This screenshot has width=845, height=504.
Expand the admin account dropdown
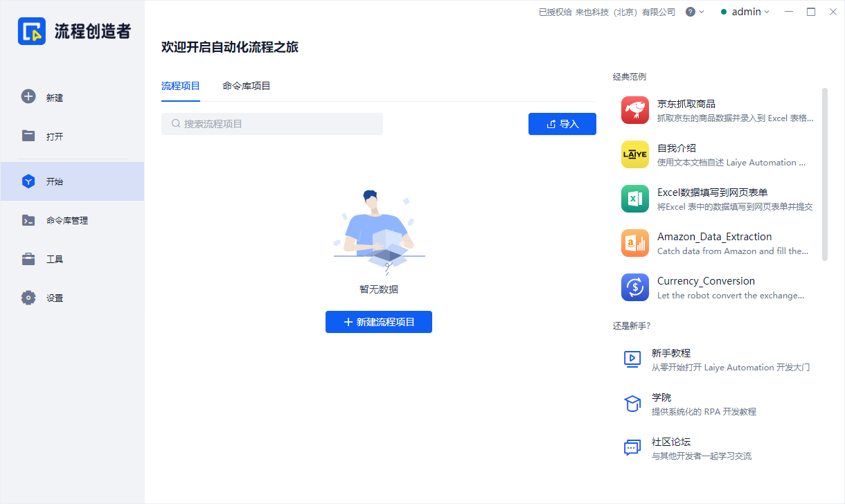pos(745,12)
